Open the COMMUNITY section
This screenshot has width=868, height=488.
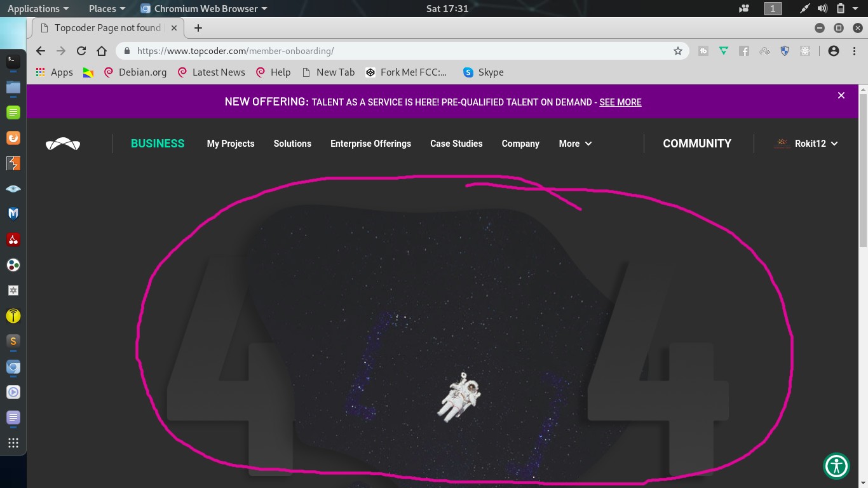(x=697, y=144)
